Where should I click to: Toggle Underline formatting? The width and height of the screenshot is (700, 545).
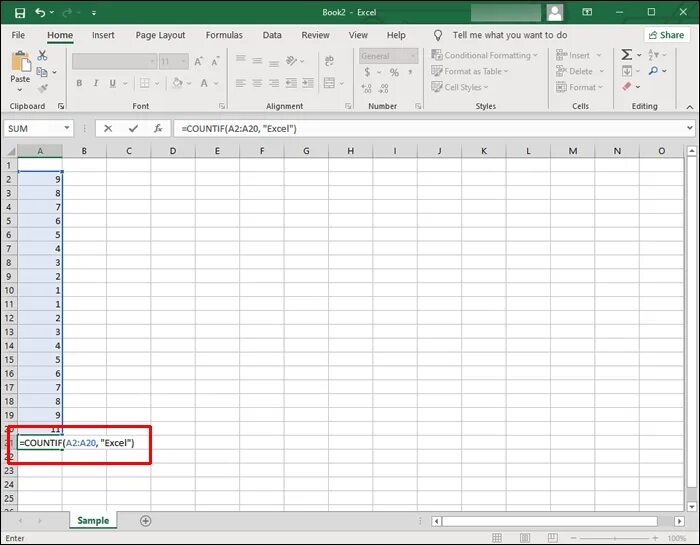[x=112, y=83]
